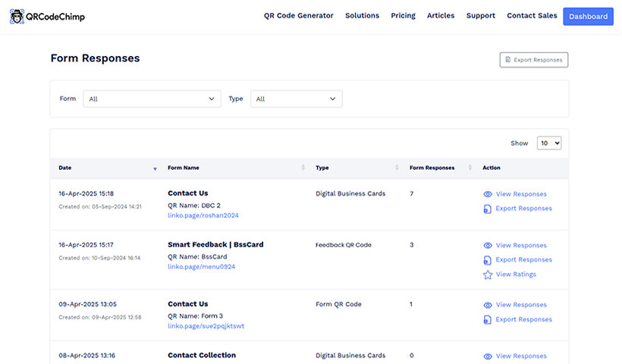Click the Form Name column header

(184, 168)
